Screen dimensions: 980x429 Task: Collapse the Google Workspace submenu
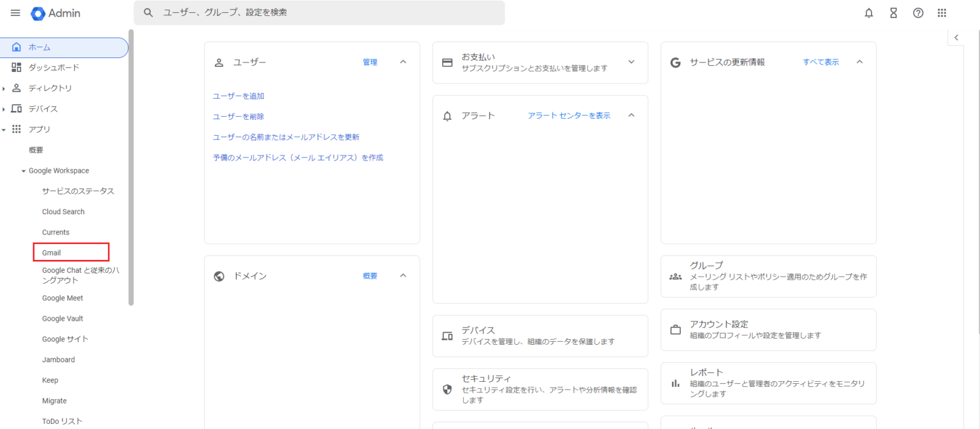(24, 171)
